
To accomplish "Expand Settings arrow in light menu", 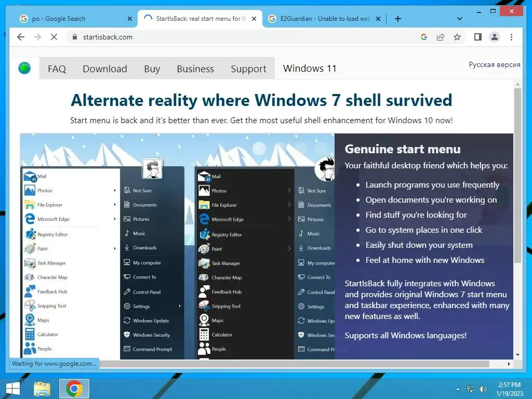I will coord(180,306).
